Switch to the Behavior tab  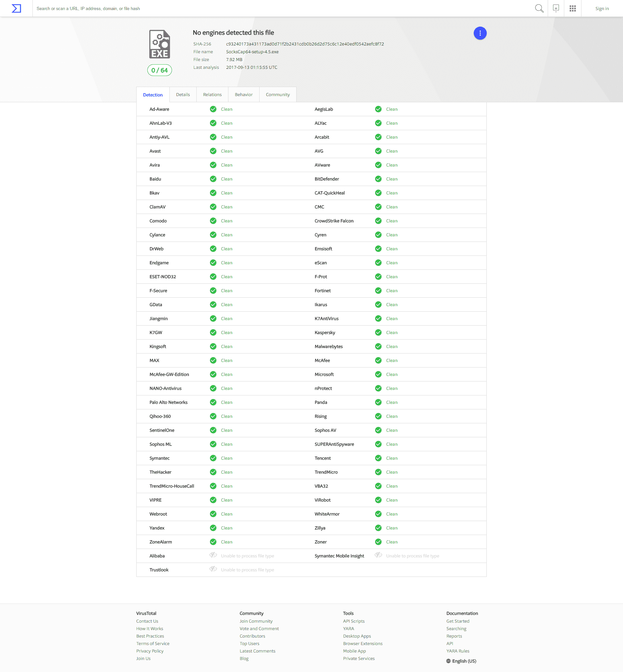[243, 94]
